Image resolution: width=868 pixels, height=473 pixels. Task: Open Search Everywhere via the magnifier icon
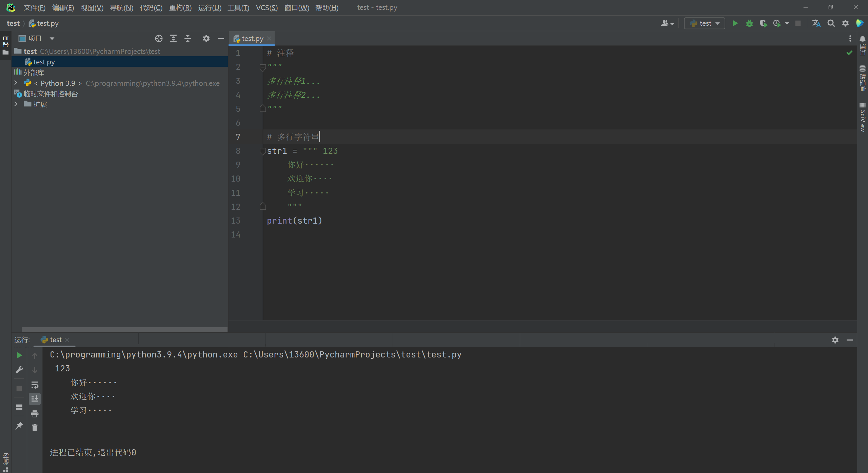click(831, 23)
